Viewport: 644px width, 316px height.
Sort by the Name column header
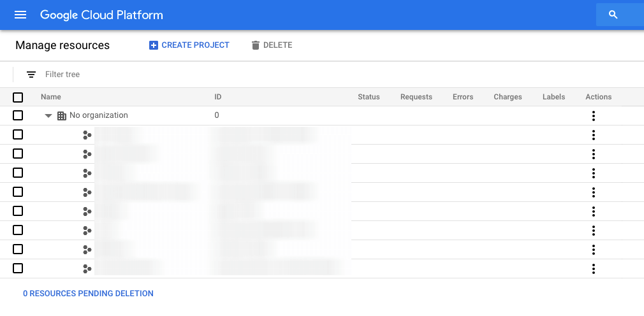coord(51,97)
